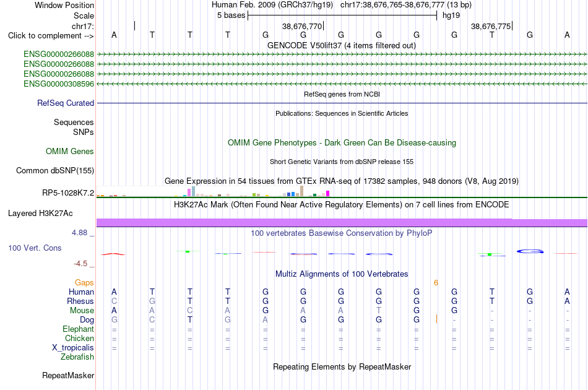
Task: Click the Elephant species label
Action: [78, 329]
